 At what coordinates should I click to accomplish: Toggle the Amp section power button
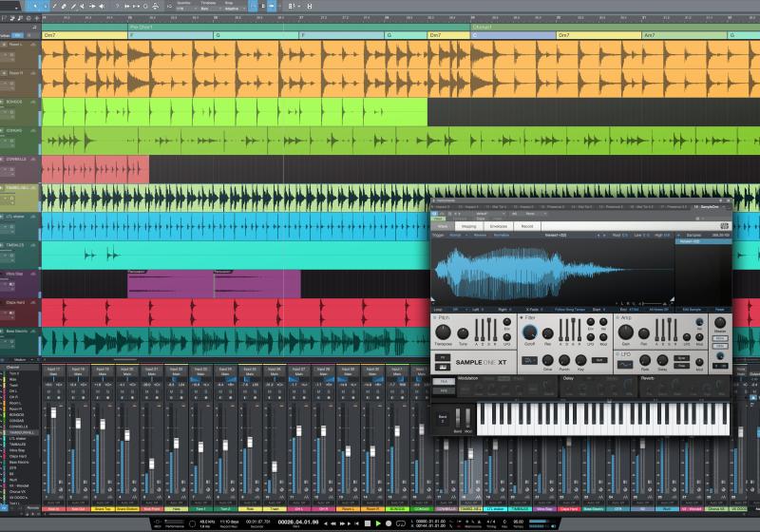click(617, 318)
